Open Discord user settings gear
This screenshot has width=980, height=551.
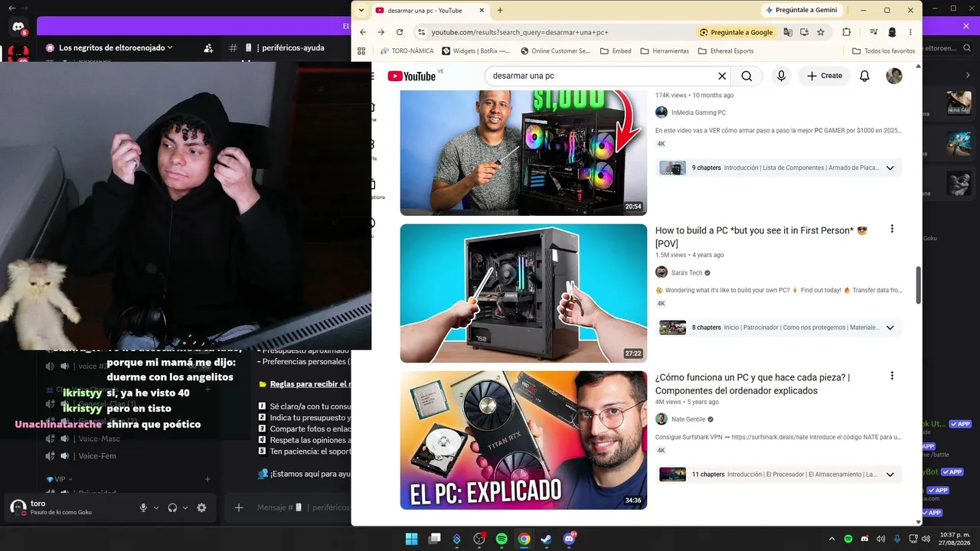(x=201, y=507)
